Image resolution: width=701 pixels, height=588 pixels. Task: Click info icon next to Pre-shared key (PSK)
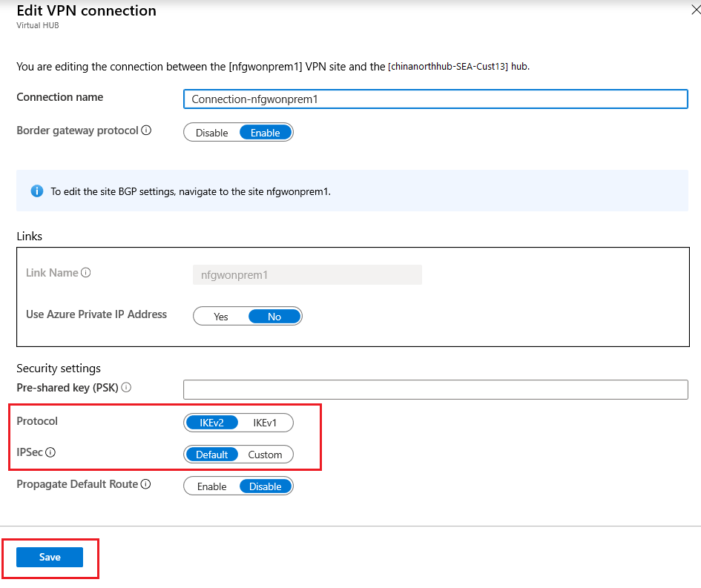126,388
